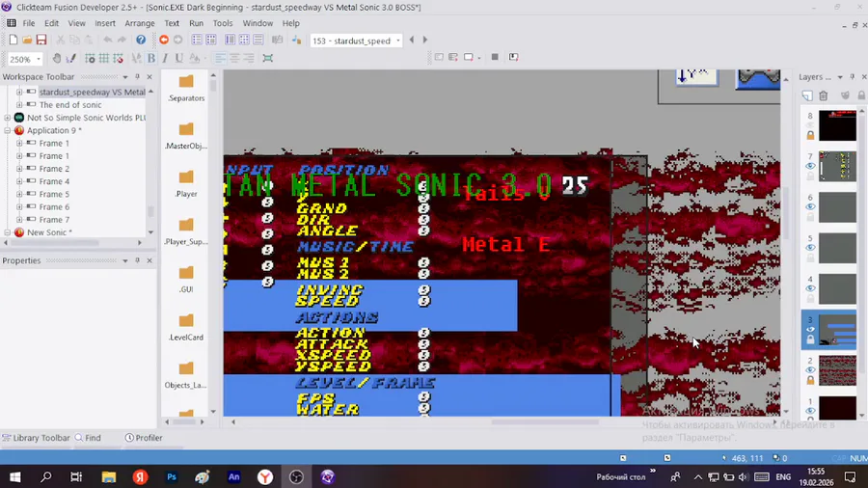Toggle visibility eye of layer 5

(810, 248)
